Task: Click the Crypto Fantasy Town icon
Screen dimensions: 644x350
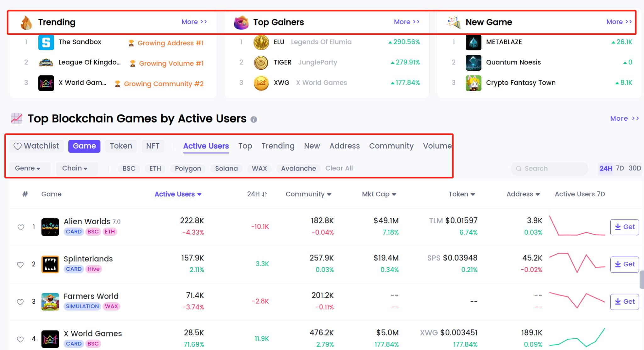Action: pos(473,83)
